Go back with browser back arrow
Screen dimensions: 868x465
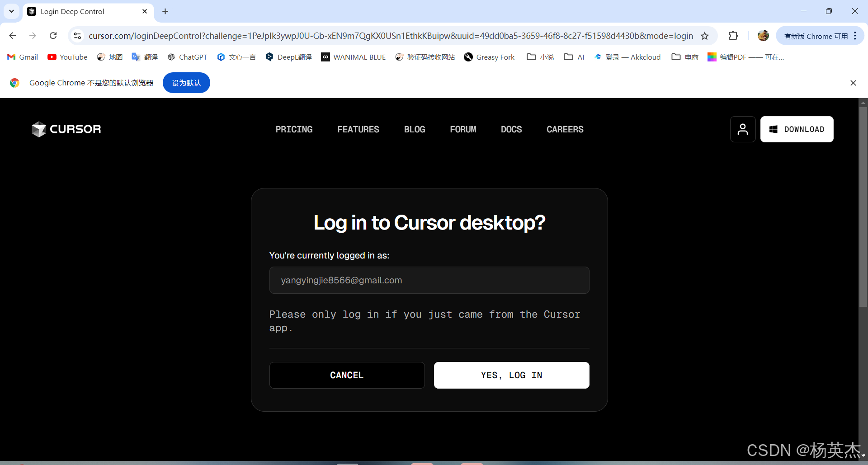tap(13, 36)
